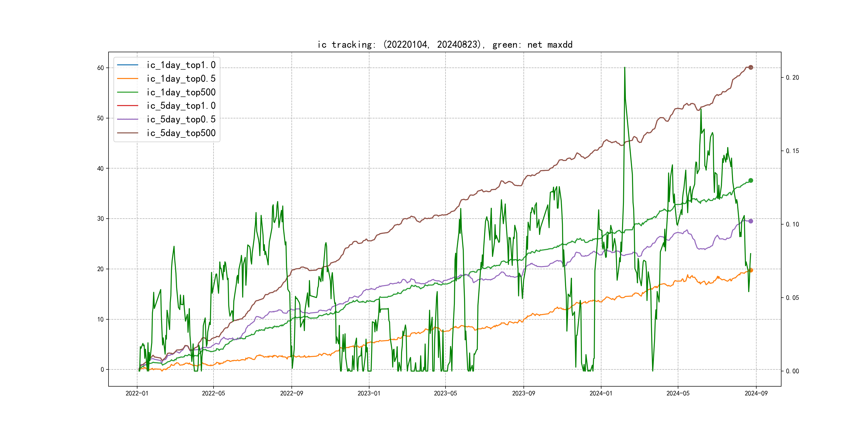The width and height of the screenshot is (868, 434).
Task: Click the 0.20 label on right y-axis
Action: coord(792,77)
